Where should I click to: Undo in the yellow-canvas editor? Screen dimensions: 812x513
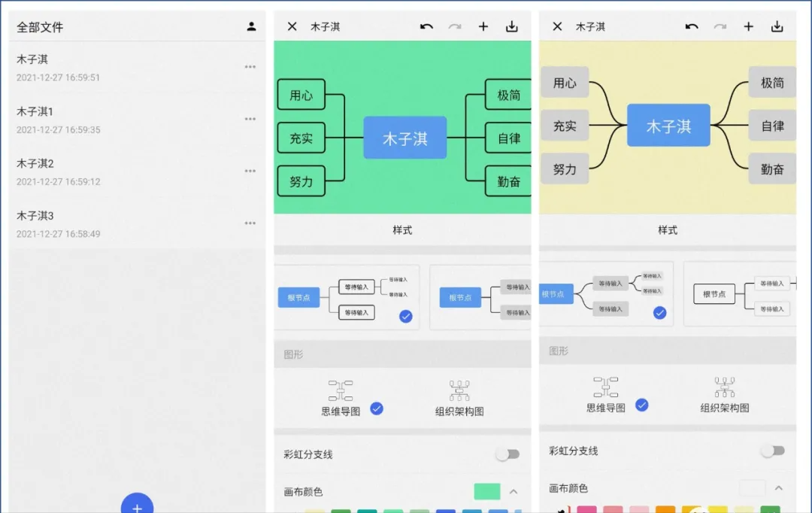tap(692, 26)
